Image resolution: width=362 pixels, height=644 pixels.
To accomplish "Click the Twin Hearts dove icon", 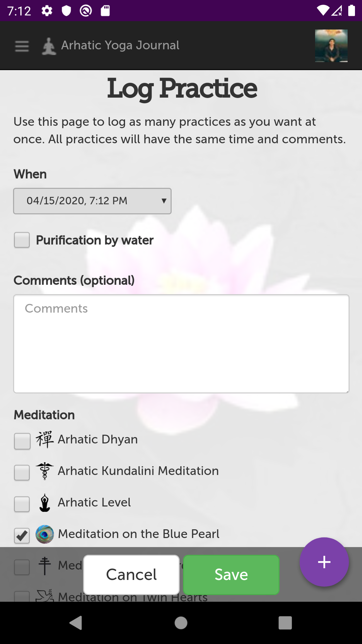I will coord(45,596).
